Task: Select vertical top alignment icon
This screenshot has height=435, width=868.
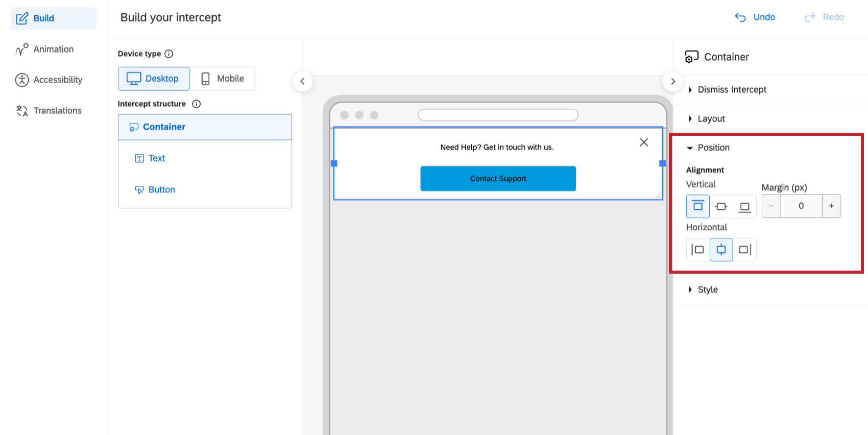Action: [x=697, y=206]
